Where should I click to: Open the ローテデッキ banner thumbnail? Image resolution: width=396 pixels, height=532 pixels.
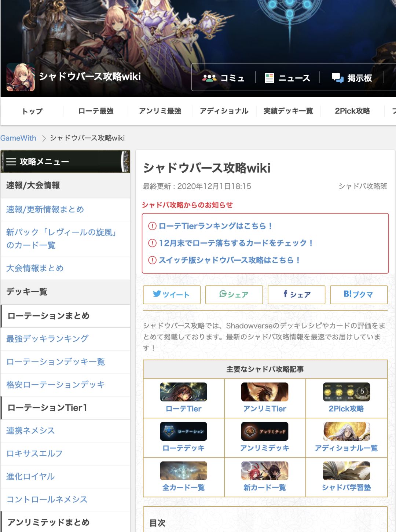coord(184,432)
